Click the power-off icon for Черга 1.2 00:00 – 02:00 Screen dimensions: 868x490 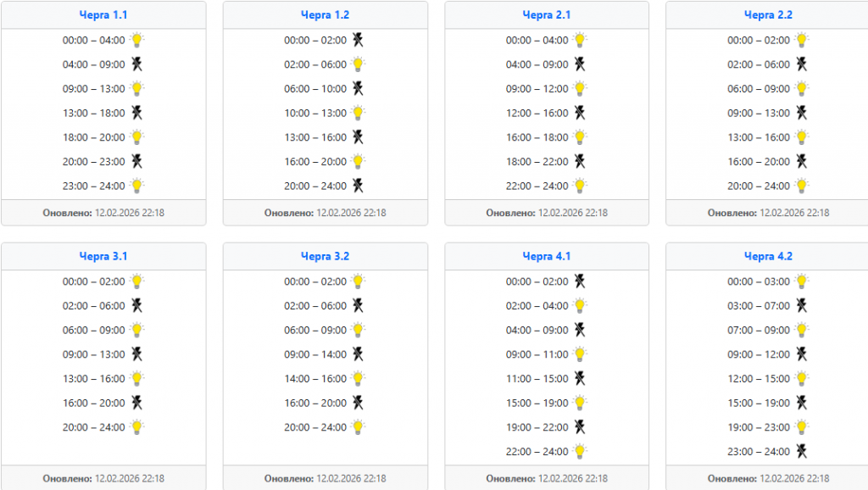[359, 40]
